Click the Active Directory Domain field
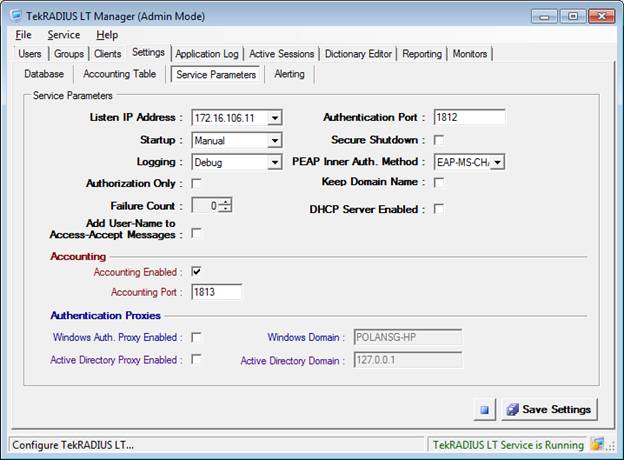 pos(408,360)
